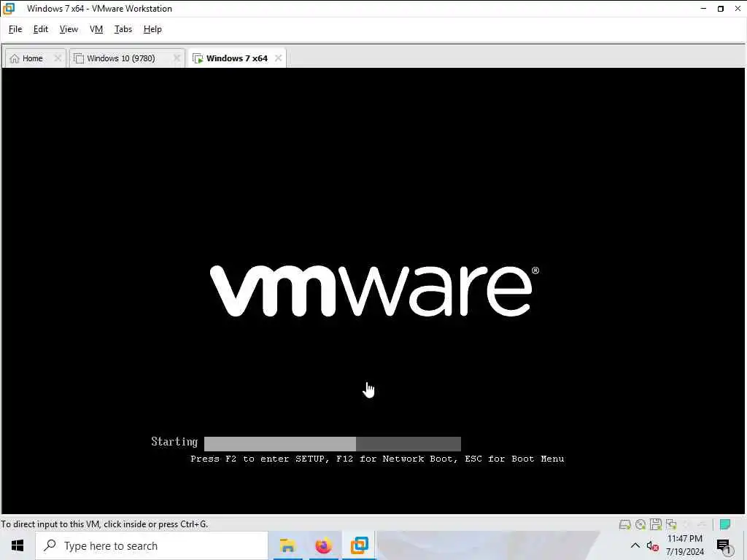The width and height of the screenshot is (747, 560).
Task: Open File Explorer from the taskbar
Action: click(287, 545)
